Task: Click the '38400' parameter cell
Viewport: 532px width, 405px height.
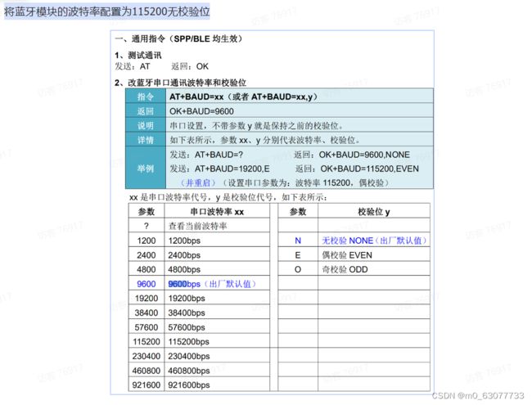Action: pos(147,313)
